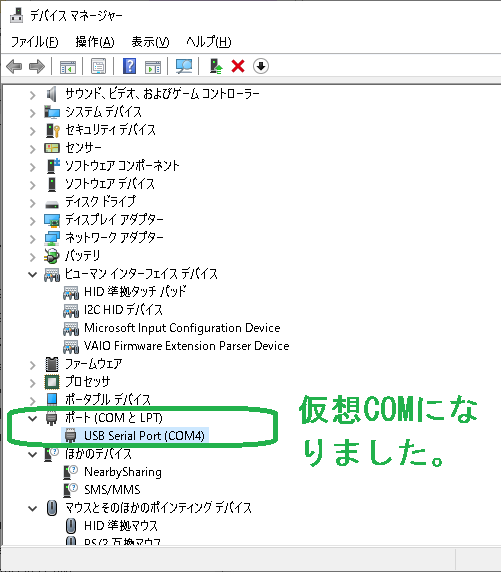Click the circled down-arrow Disable device icon
The image size is (501, 572).
261,66
